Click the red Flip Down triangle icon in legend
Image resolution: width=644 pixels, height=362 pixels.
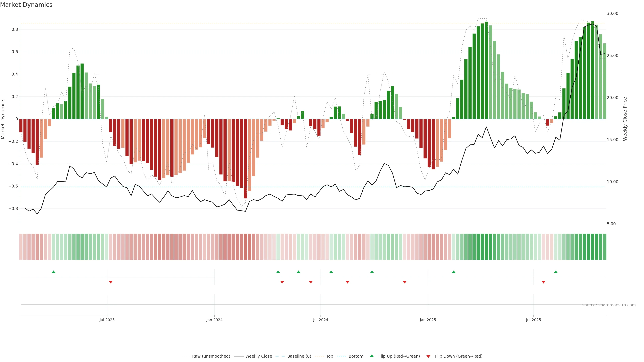428,356
